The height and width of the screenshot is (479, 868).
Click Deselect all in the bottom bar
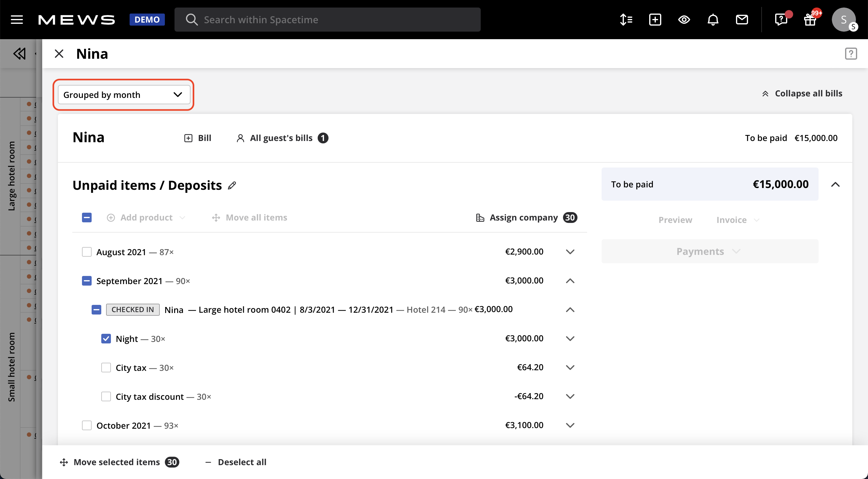pos(236,462)
